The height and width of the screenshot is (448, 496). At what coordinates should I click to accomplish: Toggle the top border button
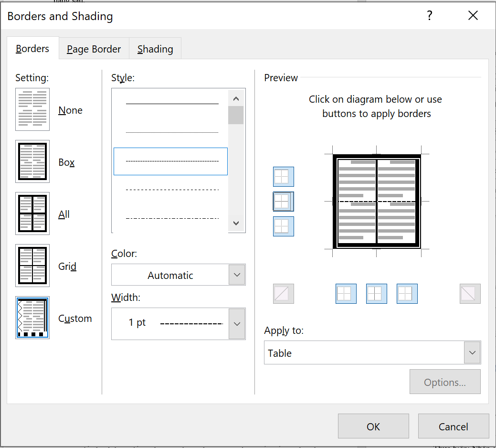point(284,177)
